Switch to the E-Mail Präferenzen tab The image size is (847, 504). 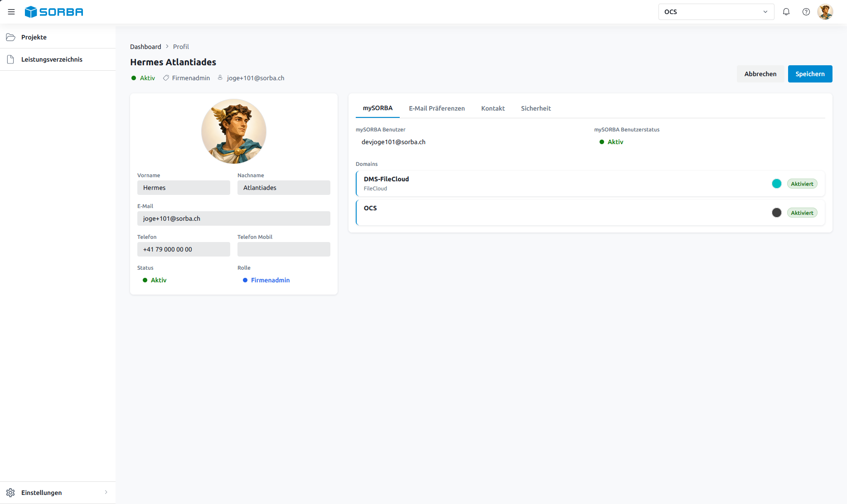tap(437, 108)
